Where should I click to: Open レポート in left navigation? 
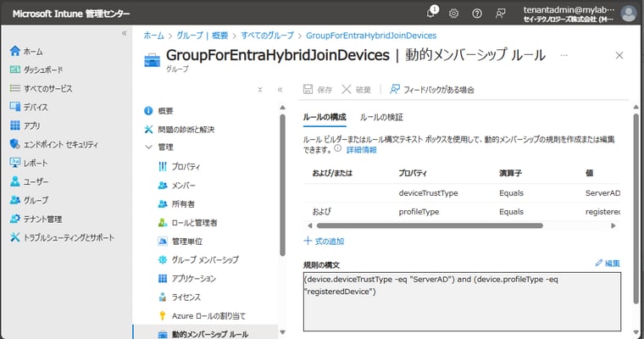click(x=29, y=163)
